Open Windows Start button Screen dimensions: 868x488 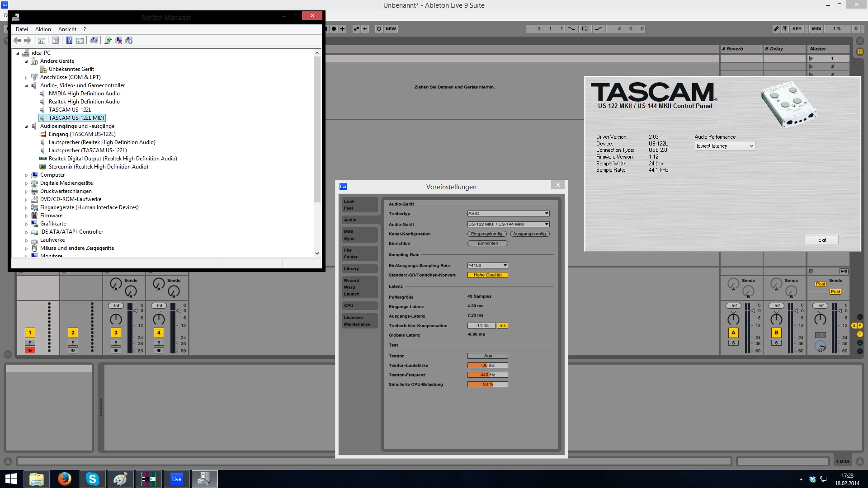point(11,479)
